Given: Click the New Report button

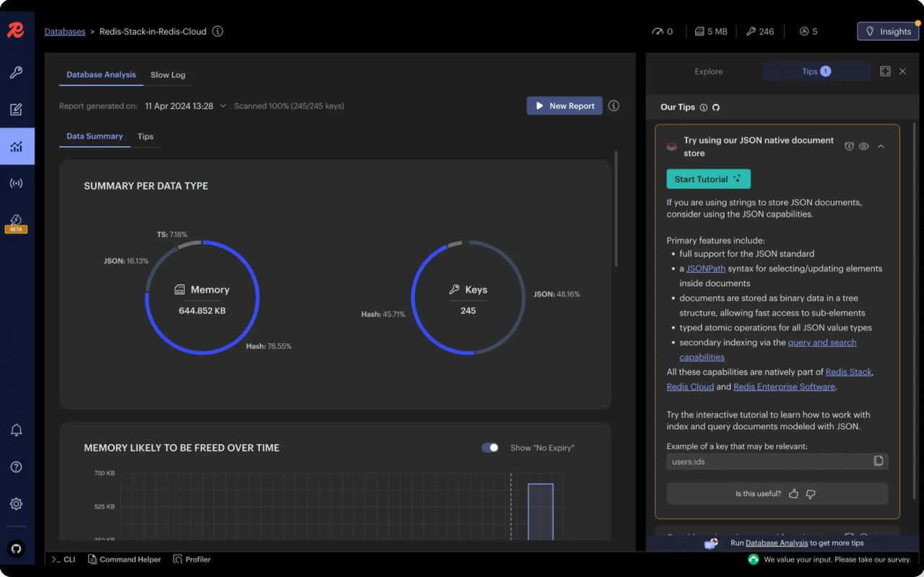Looking at the screenshot, I should [x=564, y=106].
